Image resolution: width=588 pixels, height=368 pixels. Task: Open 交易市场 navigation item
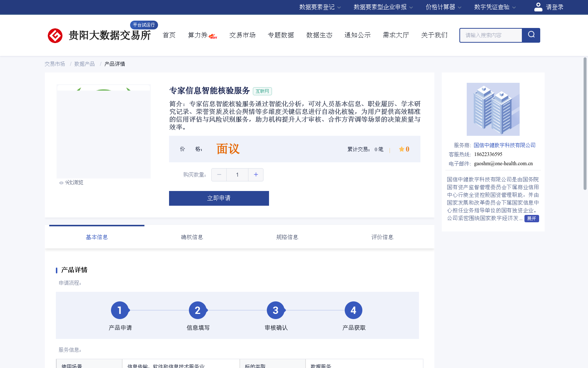[243, 35]
